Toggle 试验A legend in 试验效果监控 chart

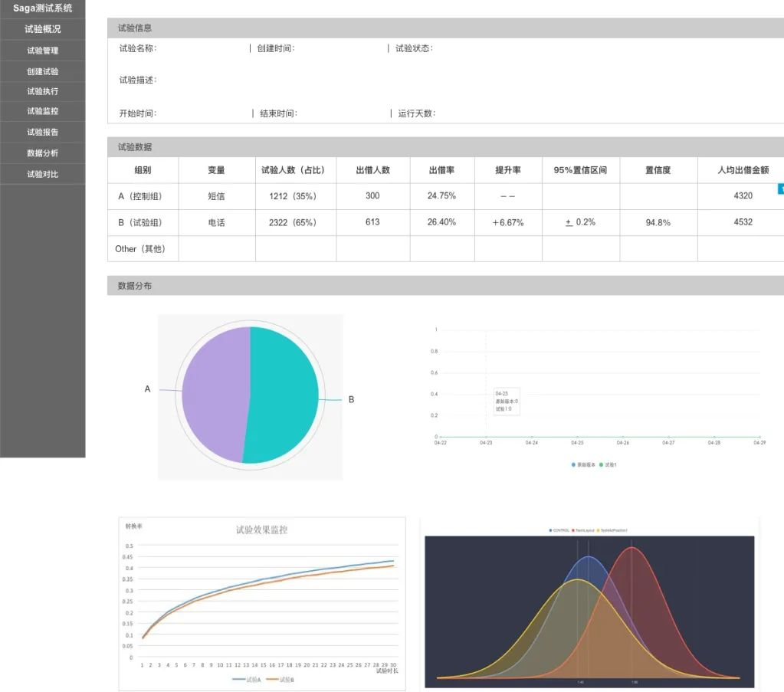point(247,680)
